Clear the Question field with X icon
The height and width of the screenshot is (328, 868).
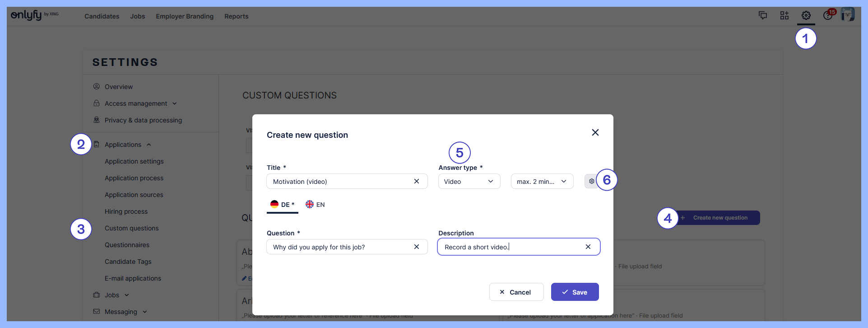click(417, 247)
